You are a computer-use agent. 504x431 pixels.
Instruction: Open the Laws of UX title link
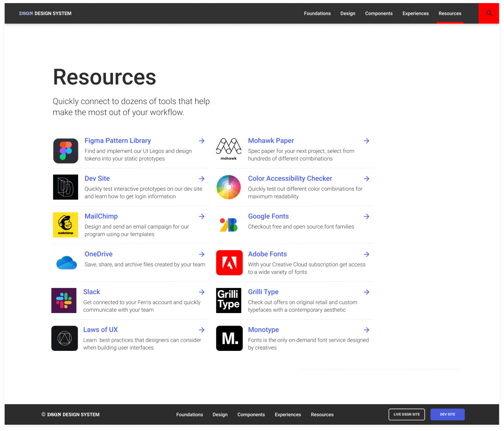point(100,330)
